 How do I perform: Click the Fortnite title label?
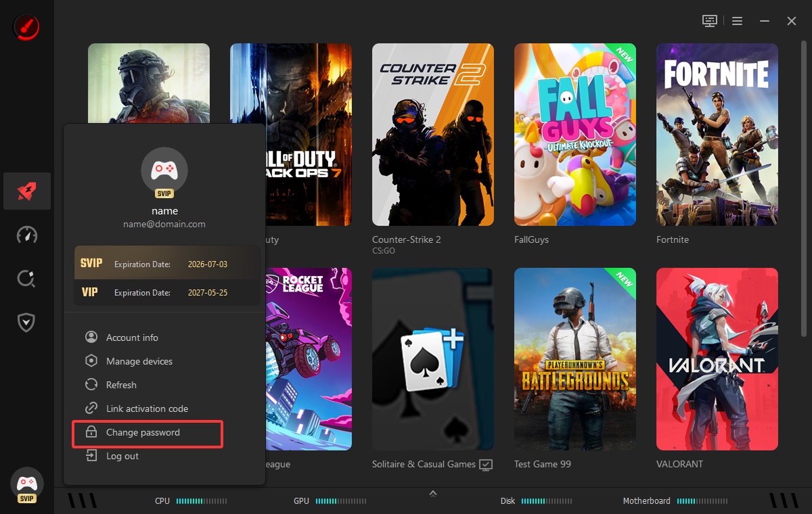pyautogui.click(x=673, y=239)
